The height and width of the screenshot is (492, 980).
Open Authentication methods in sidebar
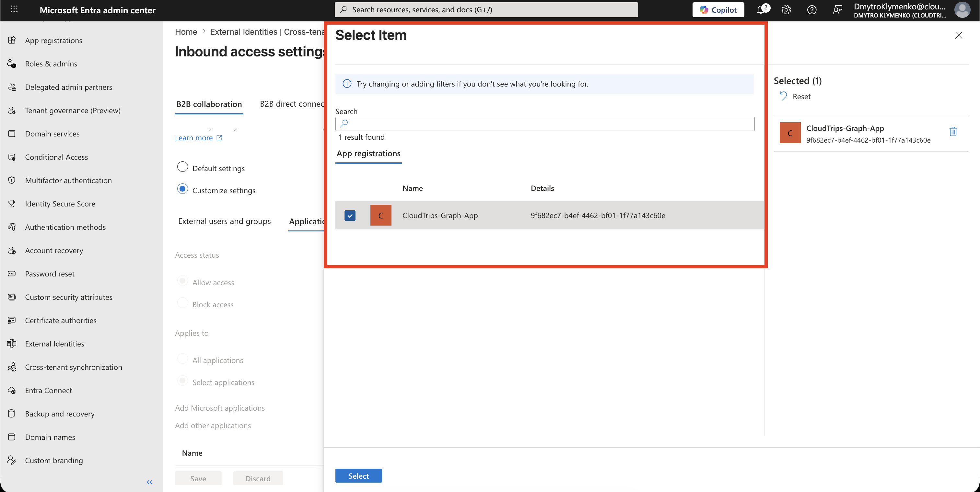[65, 227]
